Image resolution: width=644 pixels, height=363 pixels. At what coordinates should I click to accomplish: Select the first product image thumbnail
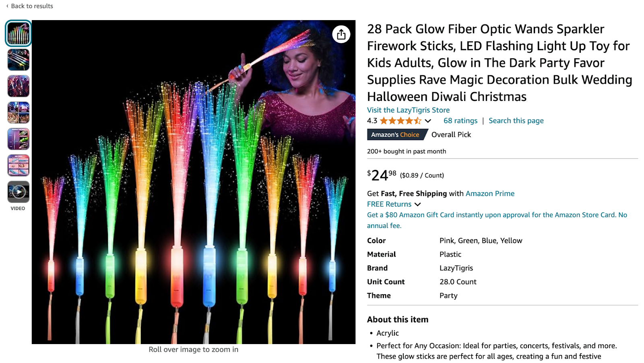(x=18, y=33)
